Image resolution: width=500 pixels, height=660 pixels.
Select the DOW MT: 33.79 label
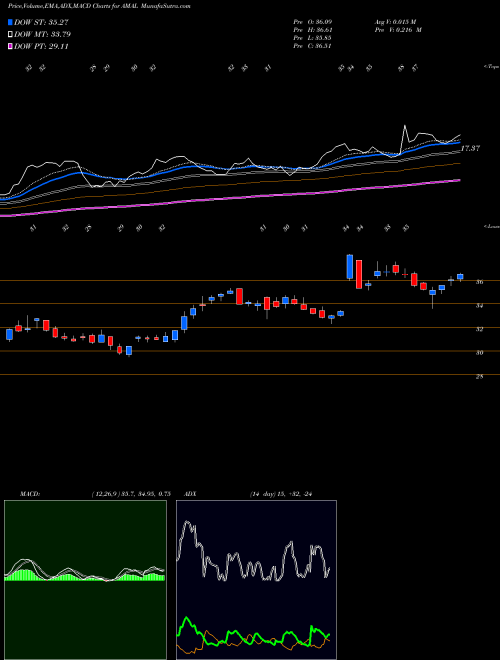pyautogui.click(x=43, y=35)
